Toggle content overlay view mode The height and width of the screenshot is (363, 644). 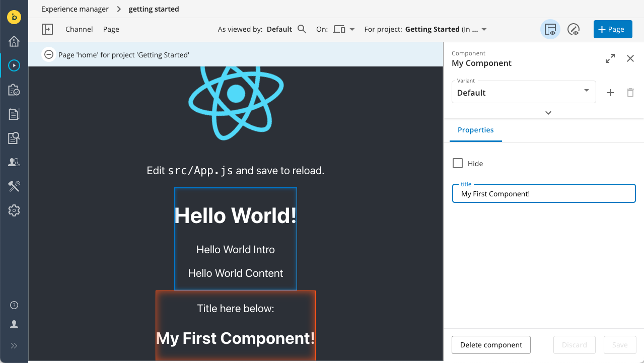point(574,30)
